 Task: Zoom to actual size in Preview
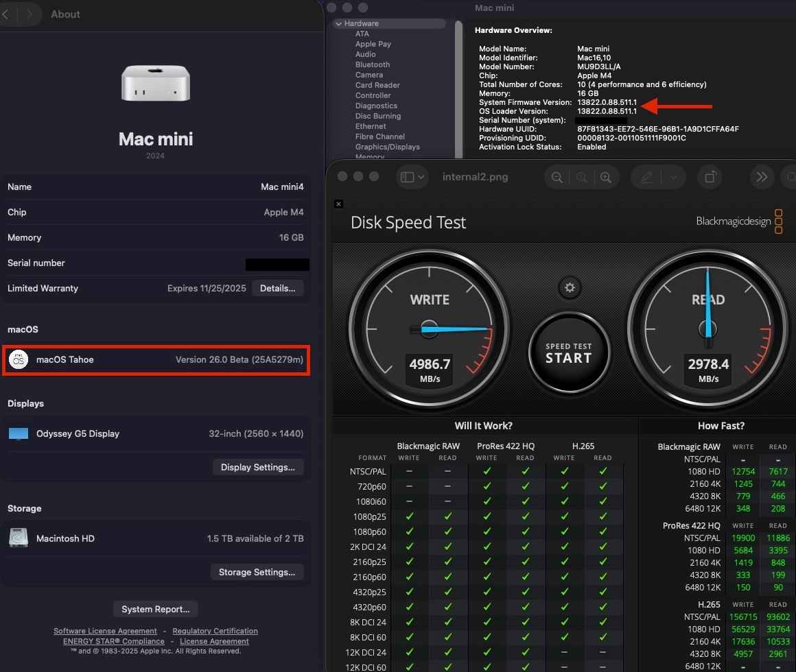582,177
